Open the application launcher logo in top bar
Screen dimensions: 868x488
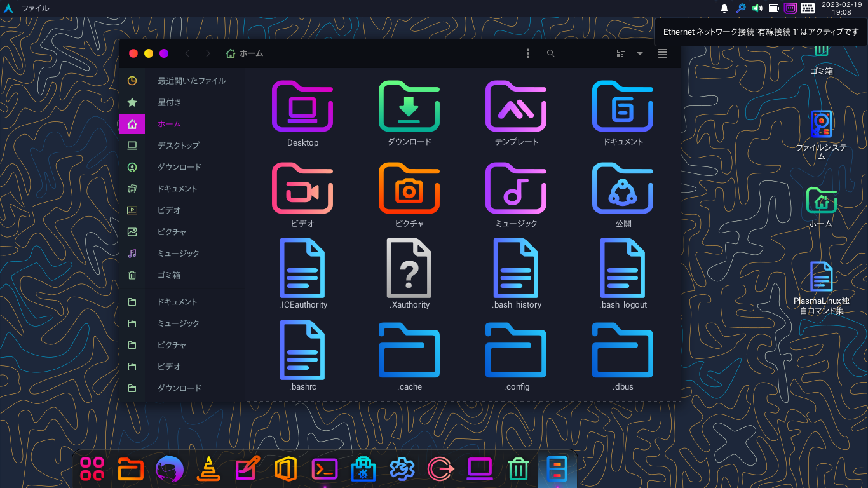tap(8, 8)
